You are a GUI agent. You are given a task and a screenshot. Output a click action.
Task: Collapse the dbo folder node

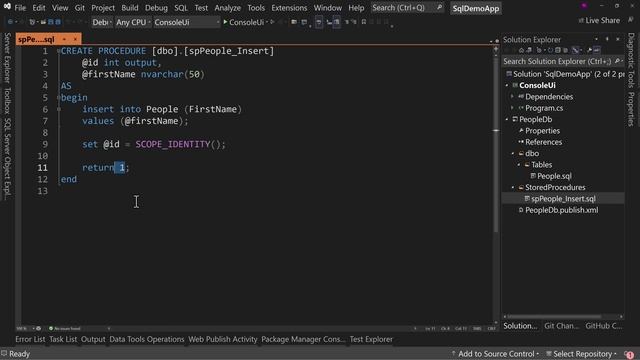pos(513,153)
